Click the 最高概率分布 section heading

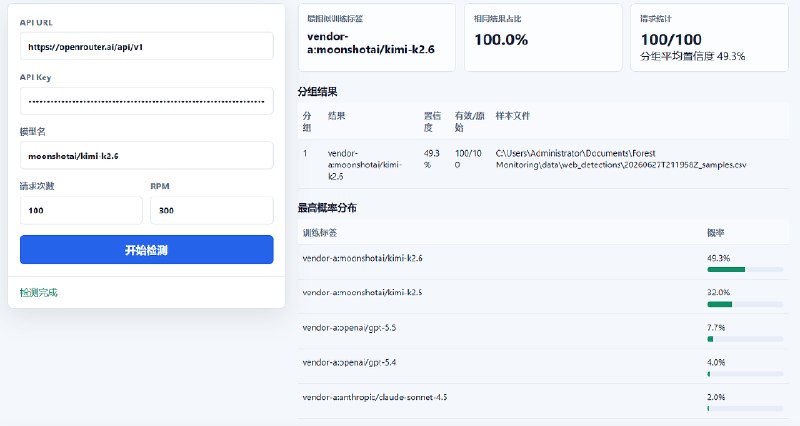[327, 208]
